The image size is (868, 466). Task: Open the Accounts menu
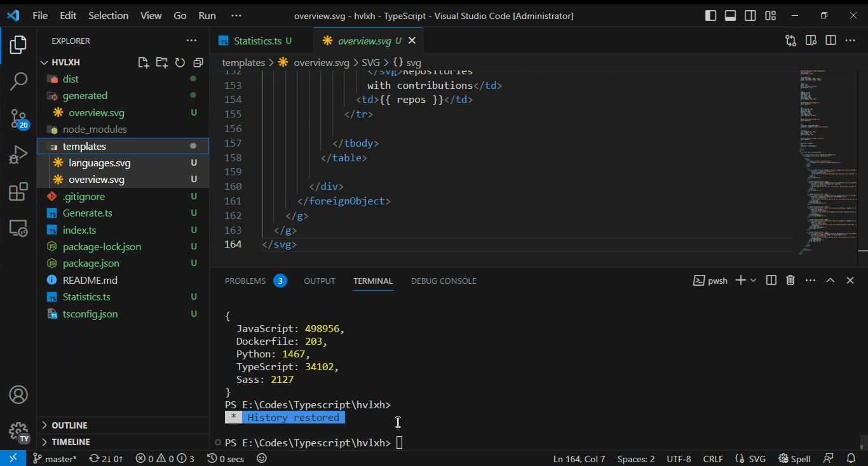pos(18,395)
